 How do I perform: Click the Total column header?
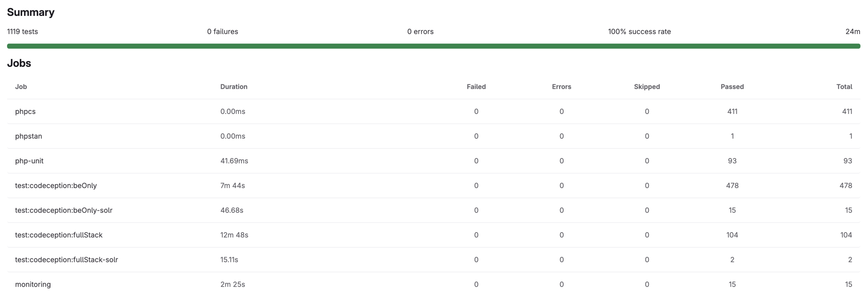[x=844, y=87]
